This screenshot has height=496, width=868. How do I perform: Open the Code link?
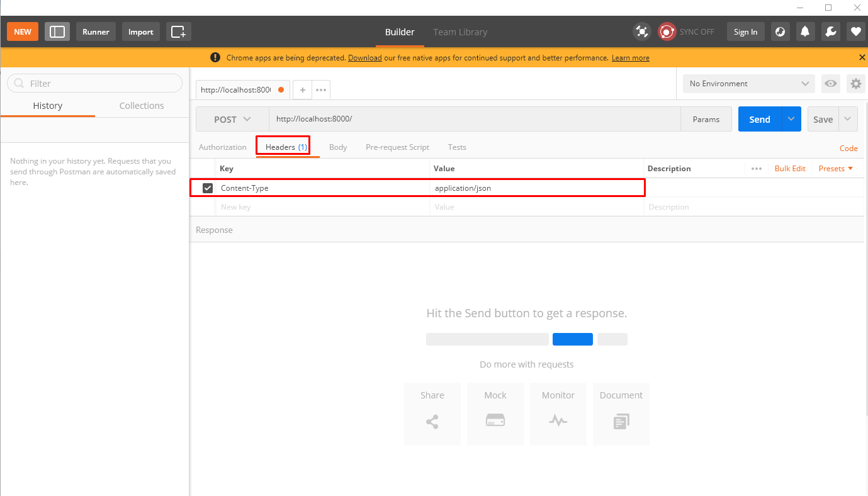point(848,149)
